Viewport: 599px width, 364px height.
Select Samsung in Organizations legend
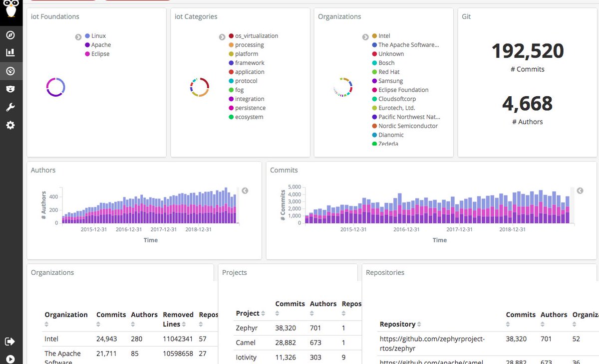(387, 81)
